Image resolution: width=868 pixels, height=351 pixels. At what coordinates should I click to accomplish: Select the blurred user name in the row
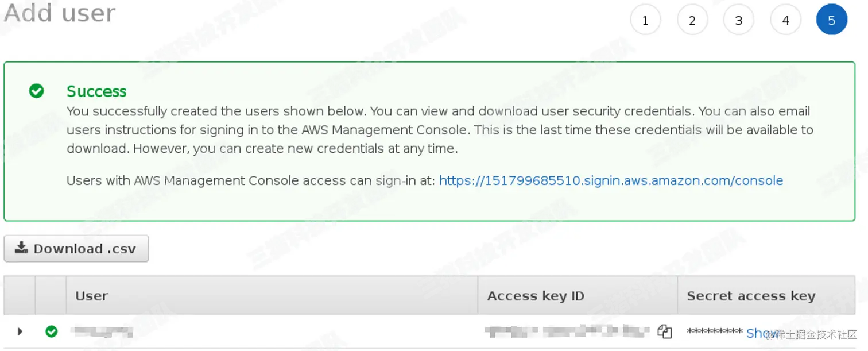(x=102, y=331)
